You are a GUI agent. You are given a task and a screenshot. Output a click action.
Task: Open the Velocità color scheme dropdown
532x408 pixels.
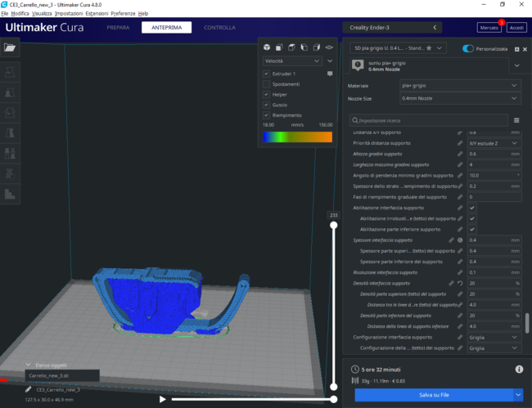(292, 61)
